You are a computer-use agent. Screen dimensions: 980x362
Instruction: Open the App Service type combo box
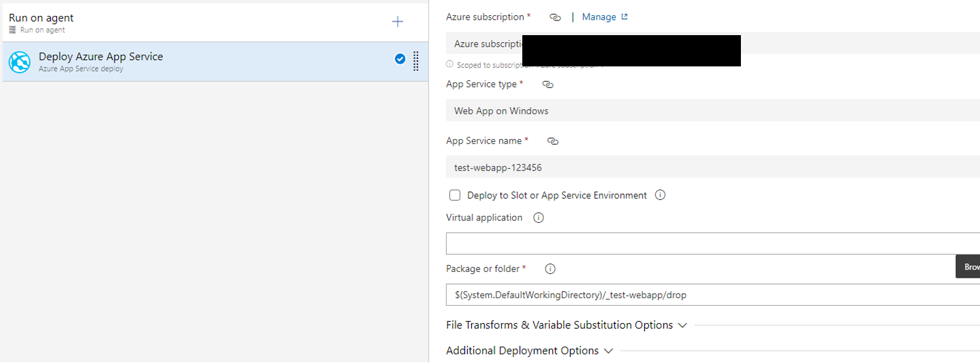click(x=713, y=110)
